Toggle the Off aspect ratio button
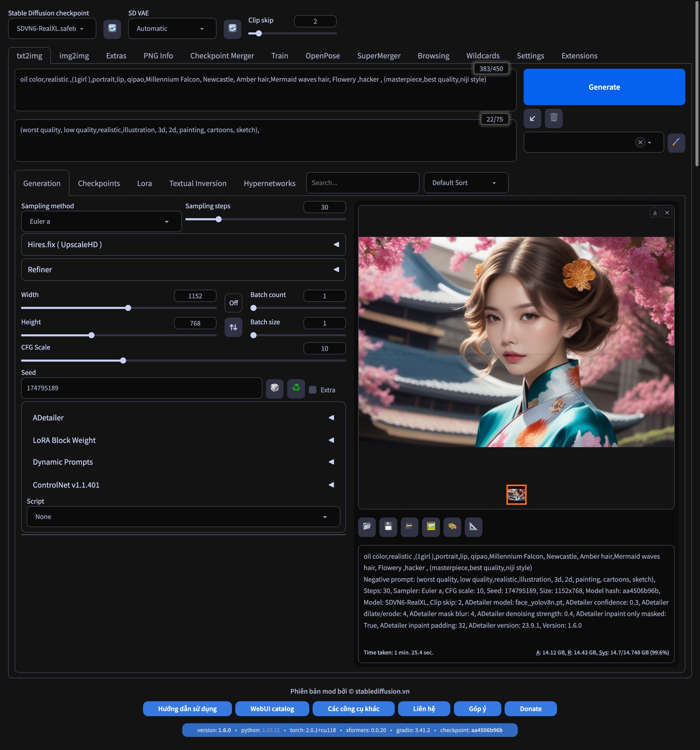Screen dimensions: 700x750 233,303
